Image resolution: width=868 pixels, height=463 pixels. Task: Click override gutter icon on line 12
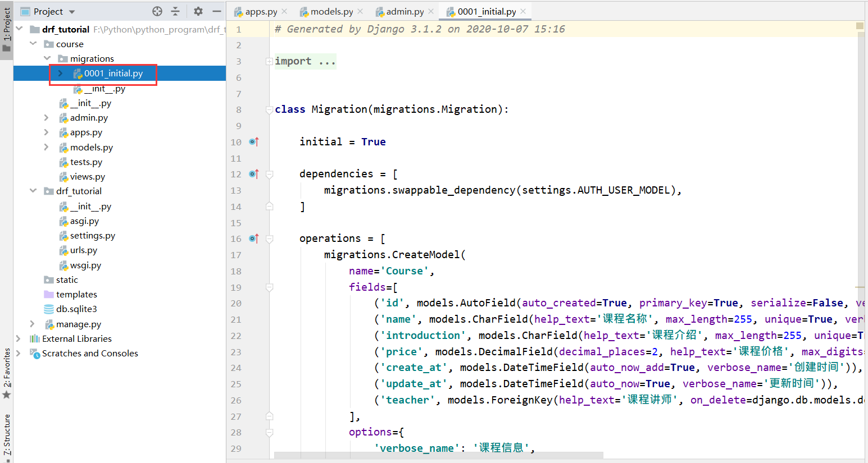254,174
